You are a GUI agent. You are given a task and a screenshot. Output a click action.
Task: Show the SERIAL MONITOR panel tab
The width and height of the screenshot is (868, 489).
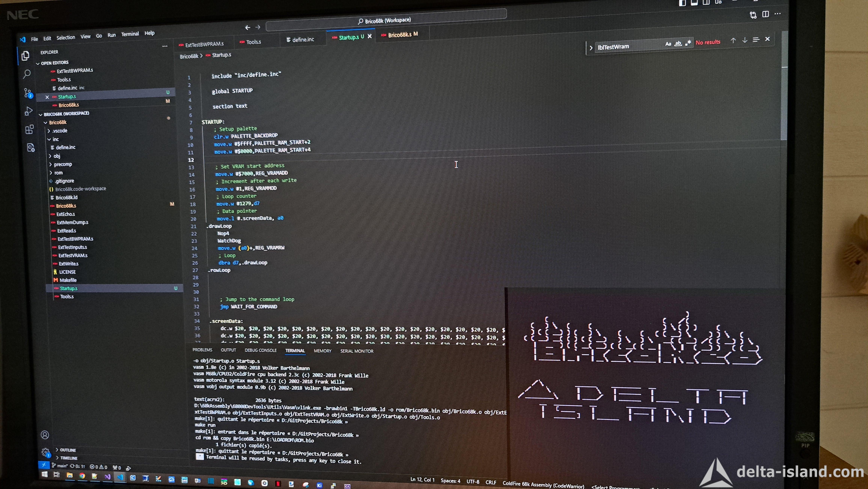357,351
